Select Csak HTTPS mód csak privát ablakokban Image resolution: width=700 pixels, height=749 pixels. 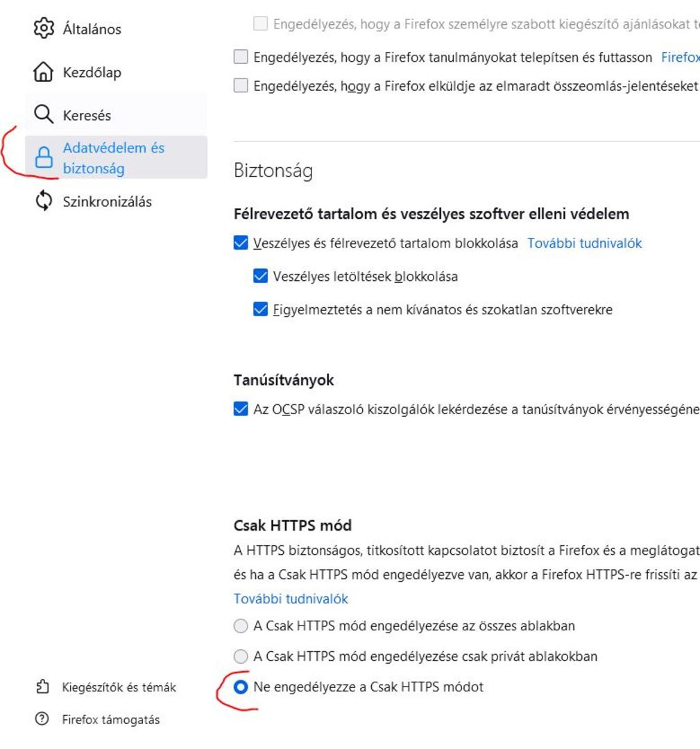[x=241, y=656]
